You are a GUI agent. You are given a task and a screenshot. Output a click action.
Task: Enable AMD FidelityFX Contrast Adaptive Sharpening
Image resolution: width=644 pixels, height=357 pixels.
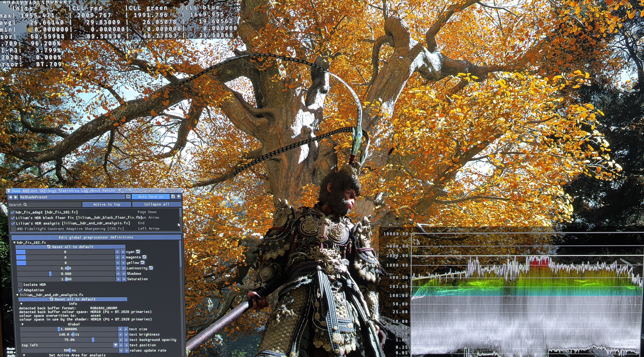tap(13, 229)
